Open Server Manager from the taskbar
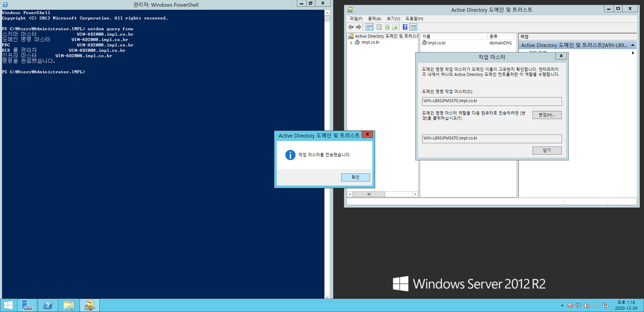 pyautogui.click(x=27, y=305)
